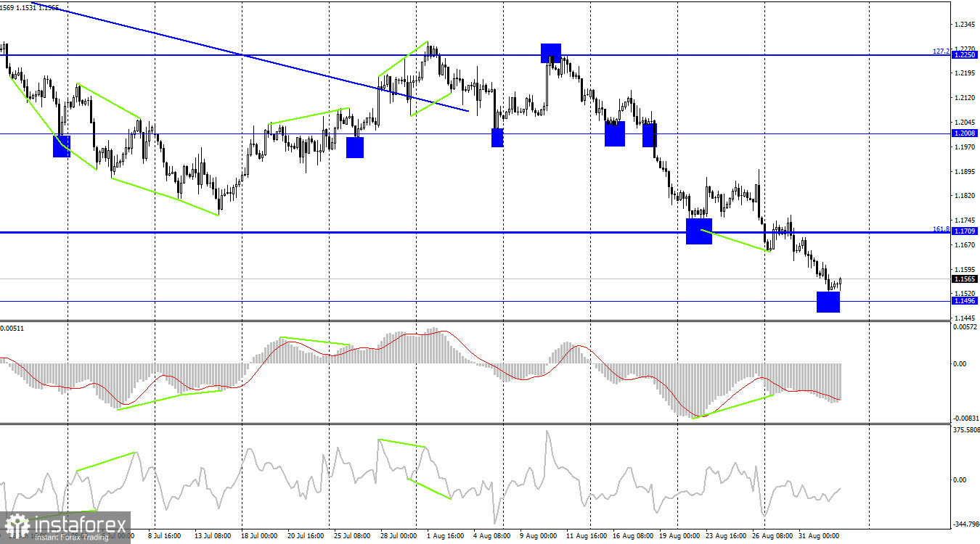Select the blue signal square on 1.1709 line

point(699,231)
